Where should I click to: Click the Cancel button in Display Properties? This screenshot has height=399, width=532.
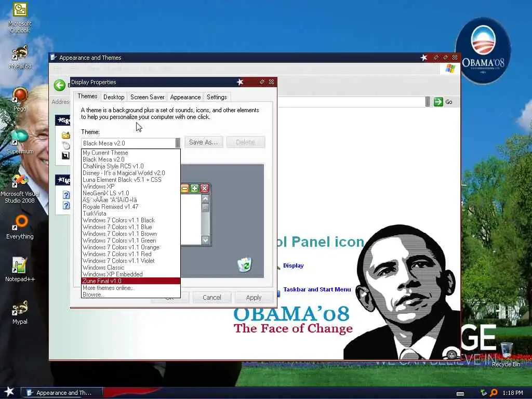212,298
